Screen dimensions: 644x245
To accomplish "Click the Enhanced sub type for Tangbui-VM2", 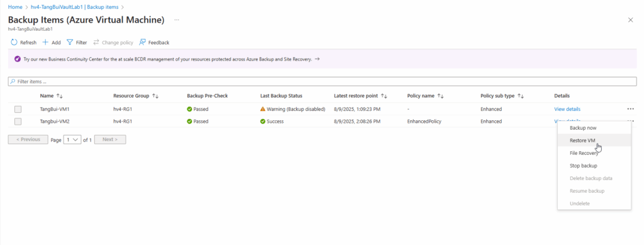I will (491, 122).
